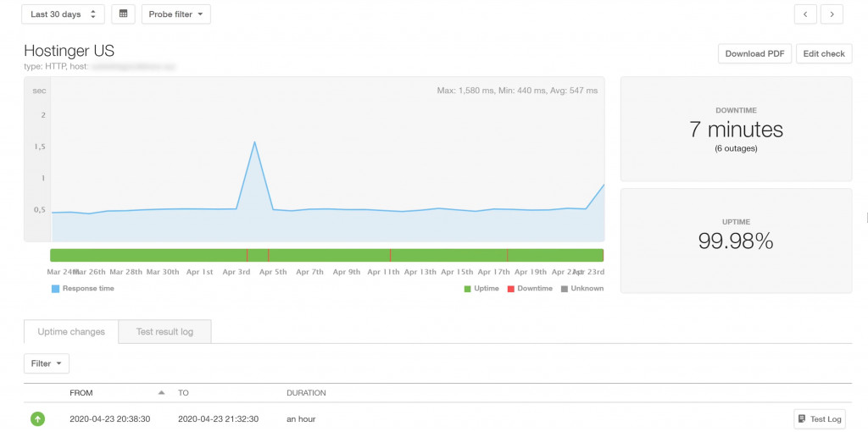Sort table by the DURATION column header
Image resolution: width=868 pixels, height=432 pixels.
click(306, 393)
